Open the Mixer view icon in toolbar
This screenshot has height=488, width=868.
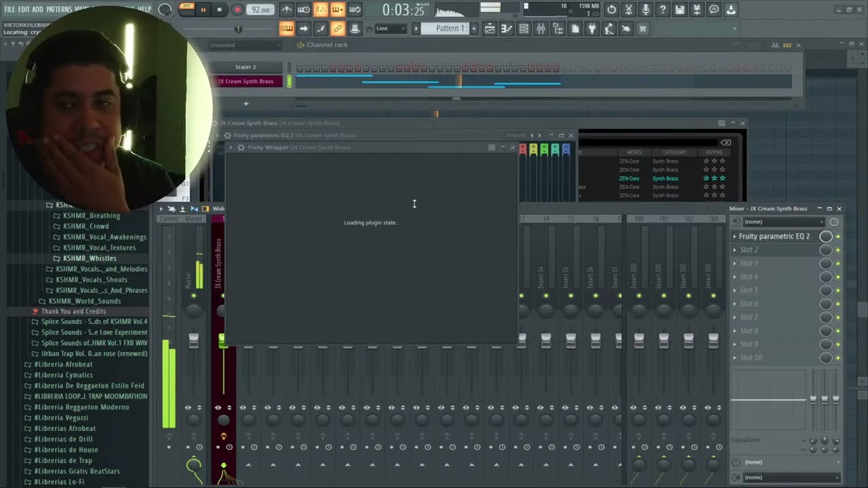pyautogui.click(x=541, y=28)
